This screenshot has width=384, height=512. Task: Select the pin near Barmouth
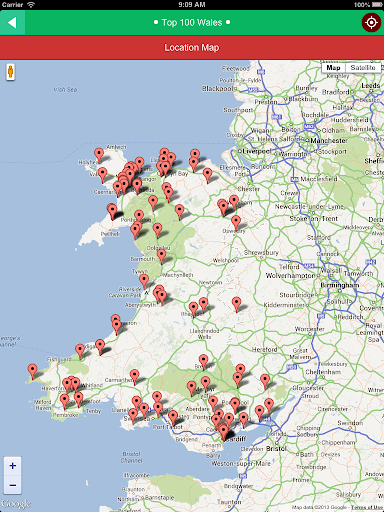[162, 256]
